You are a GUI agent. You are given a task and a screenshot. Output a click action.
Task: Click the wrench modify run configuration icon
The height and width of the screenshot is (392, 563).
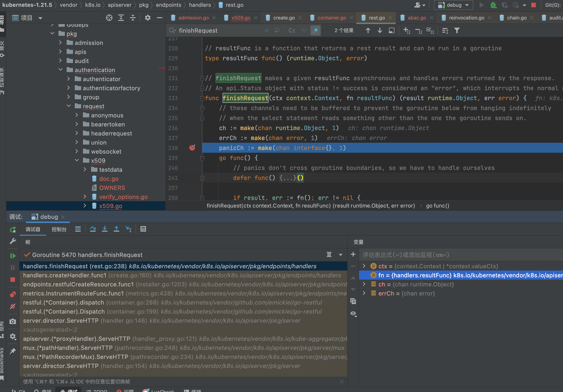(13, 241)
